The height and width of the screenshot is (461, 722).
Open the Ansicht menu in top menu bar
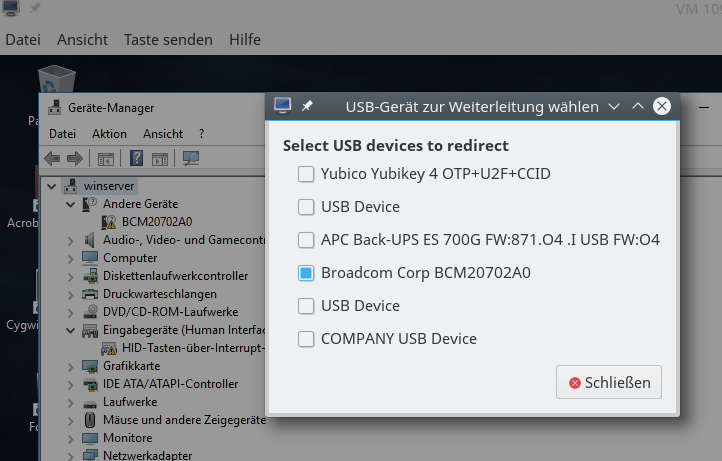(x=82, y=40)
